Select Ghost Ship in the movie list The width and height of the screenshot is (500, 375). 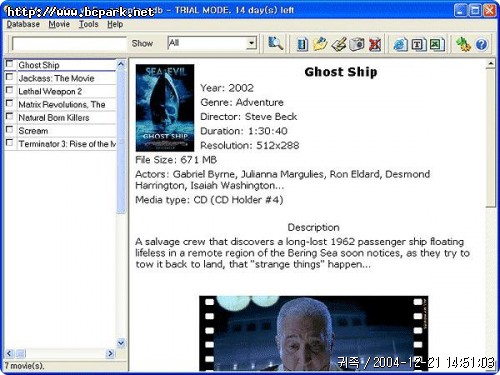(x=67, y=65)
